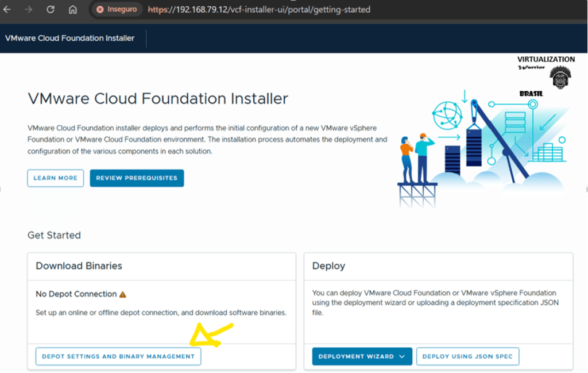Click VMware Cloud Foundation Installer header title
This screenshot has height=373, width=588.
69,39
